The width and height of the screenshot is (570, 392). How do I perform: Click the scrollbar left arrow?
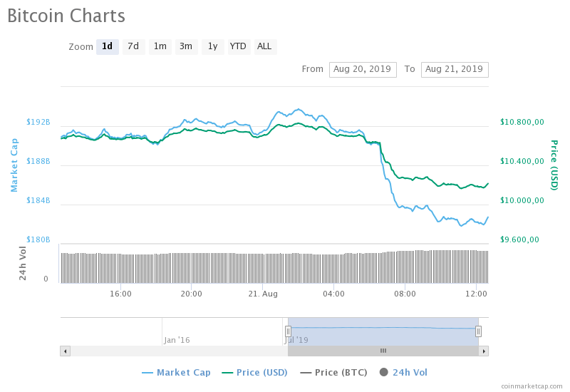coord(66,351)
